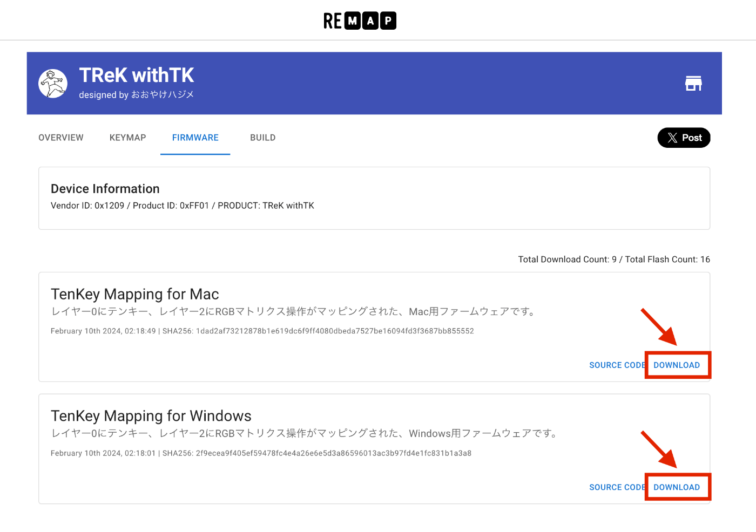
Task: Click the Mac用ファームウェア description text
Action: pos(294,312)
